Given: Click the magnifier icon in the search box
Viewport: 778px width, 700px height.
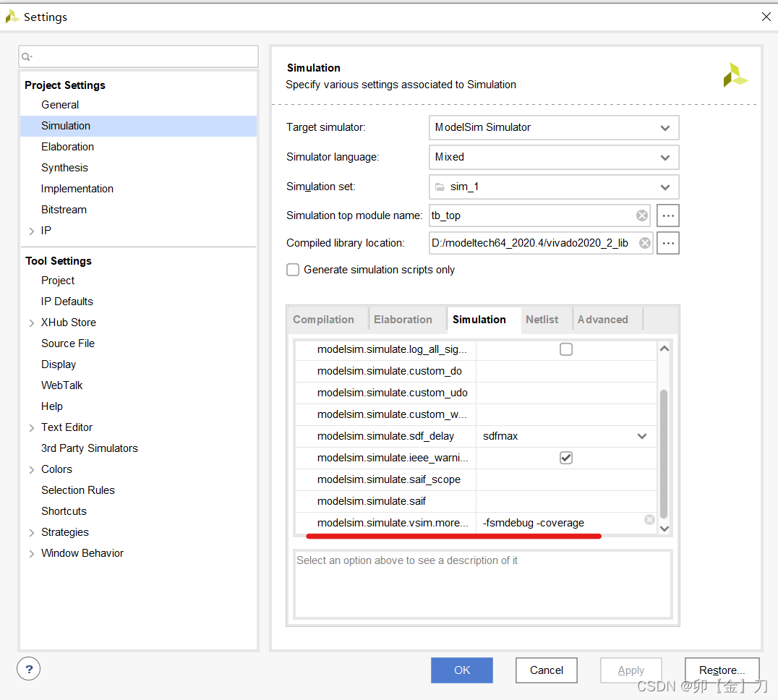Looking at the screenshot, I should coord(26,56).
